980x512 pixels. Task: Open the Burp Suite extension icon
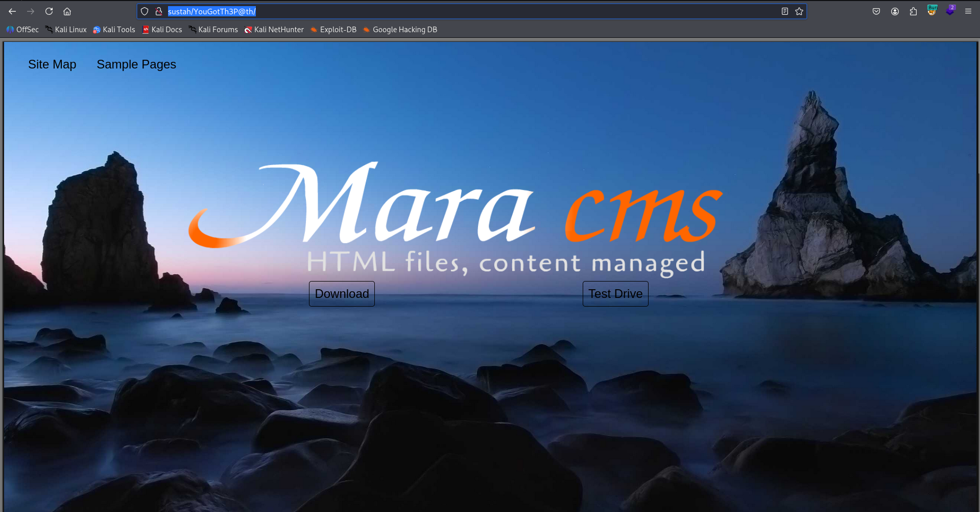(931, 11)
